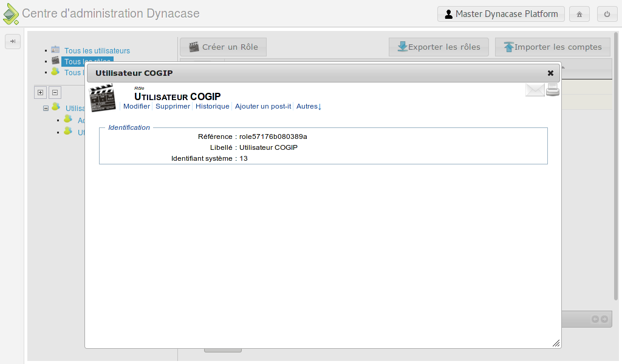
Task: Click the Dynacase logo icon
Action: coord(11,14)
